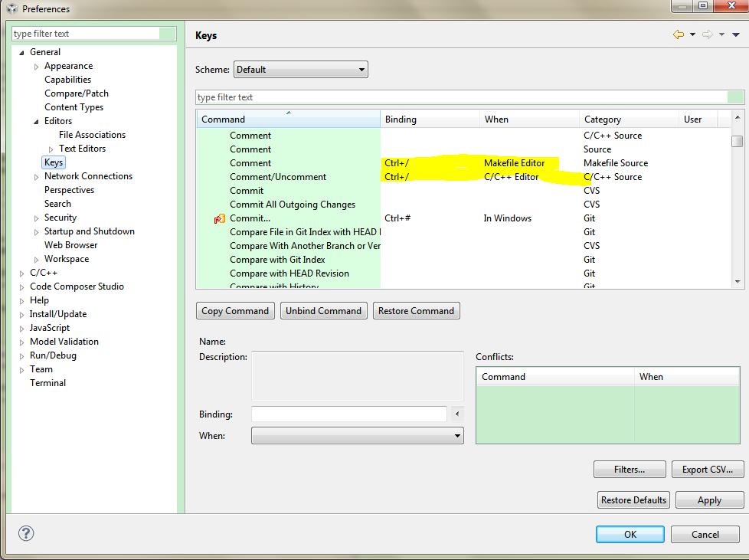Open the back history dropdown arrow
The width and height of the screenshot is (749, 560).
[x=692, y=34]
